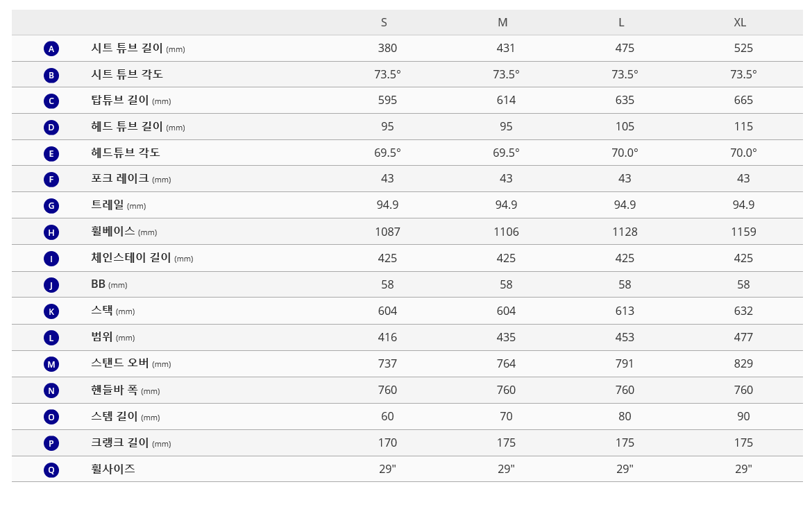Click the O badge for stem length

click(51, 417)
